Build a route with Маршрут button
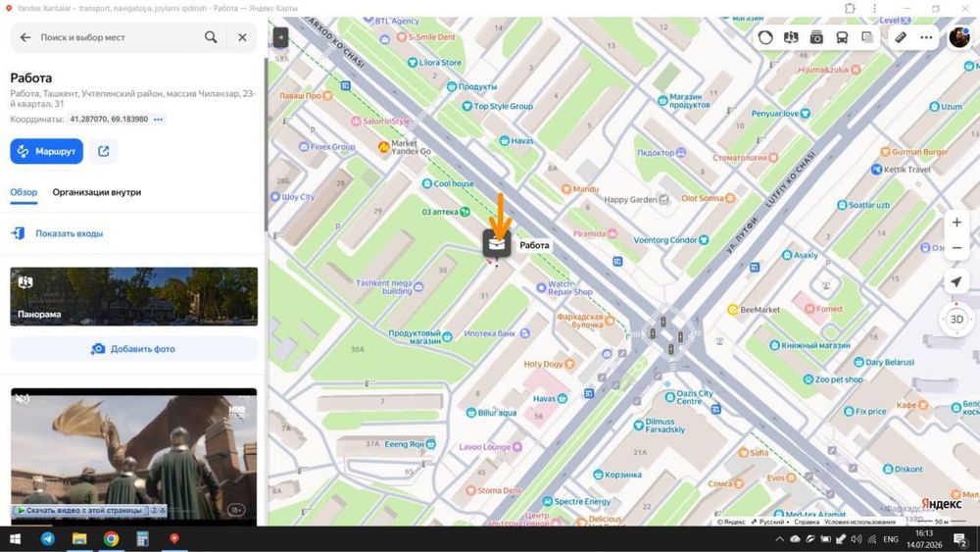 (46, 151)
